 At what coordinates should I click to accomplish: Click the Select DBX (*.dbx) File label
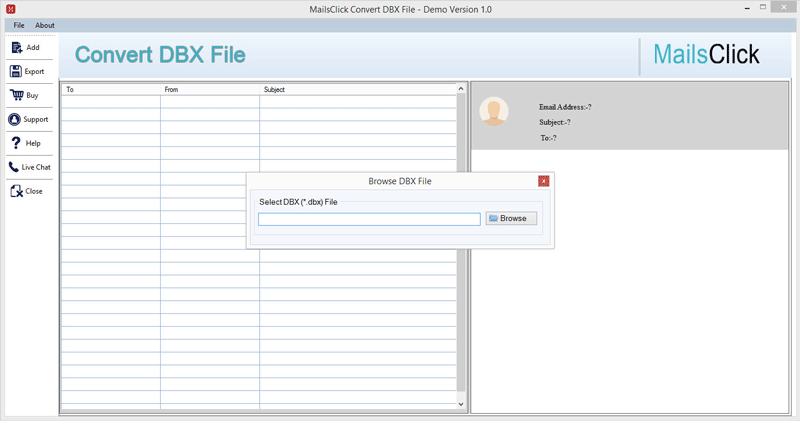click(x=298, y=202)
